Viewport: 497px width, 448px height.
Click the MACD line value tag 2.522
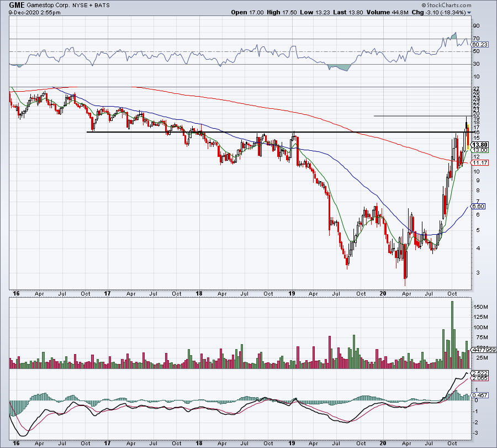coord(480,373)
